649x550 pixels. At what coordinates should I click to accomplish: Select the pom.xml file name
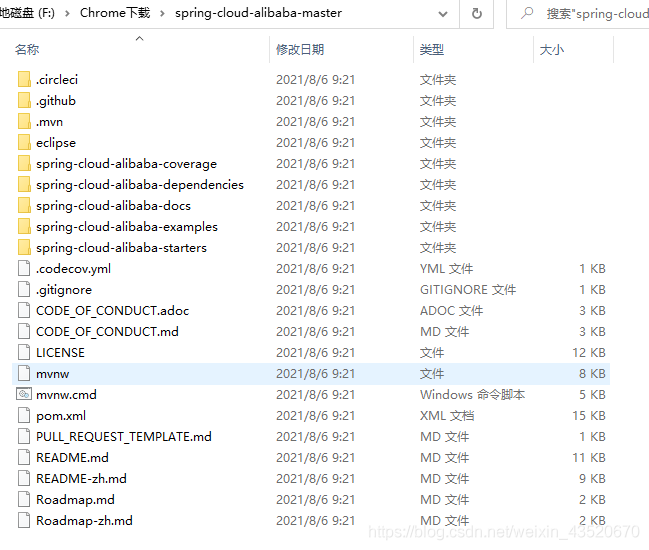pos(61,416)
